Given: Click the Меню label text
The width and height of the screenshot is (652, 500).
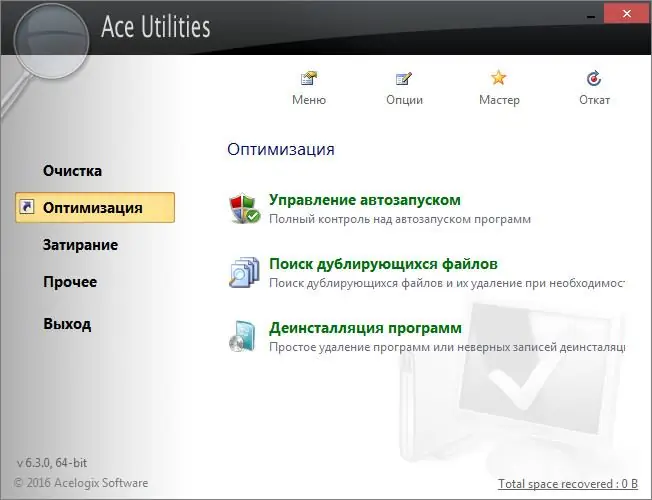Looking at the screenshot, I should (x=309, y=100).
